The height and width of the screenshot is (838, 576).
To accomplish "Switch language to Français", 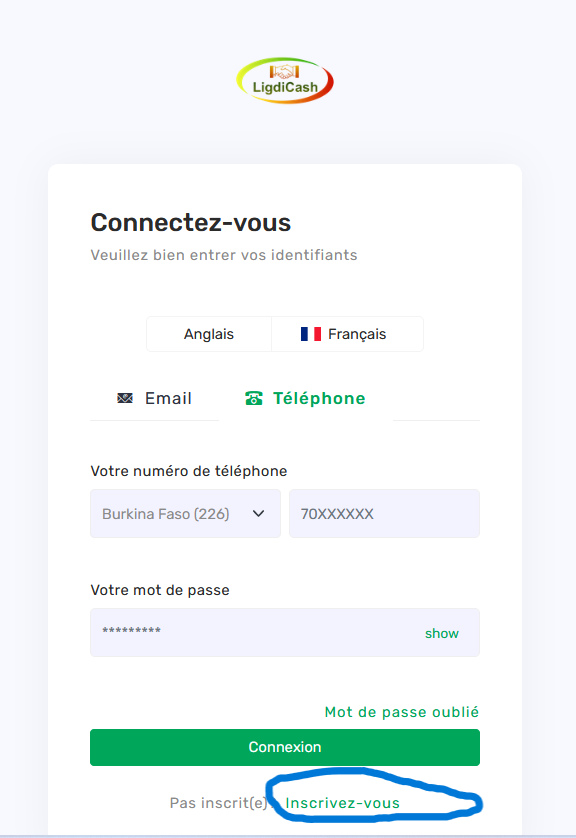I will click(x=347, y=334).
